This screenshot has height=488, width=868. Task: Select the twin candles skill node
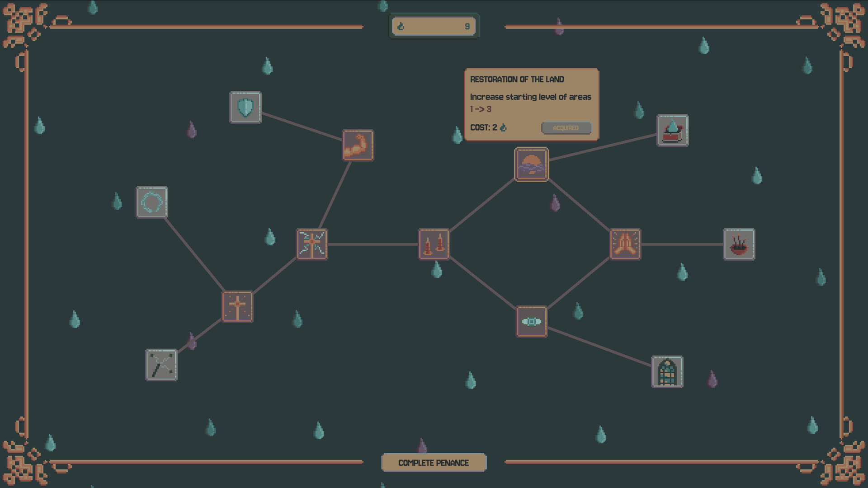pos(434,244)
